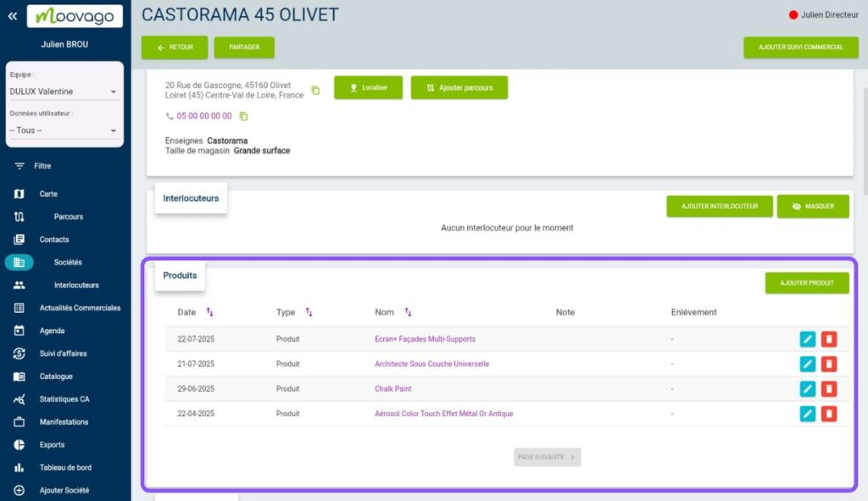Open the Filtre icon in sidebar
This screenshot has width=868, height=501.
tap(19, 166)
